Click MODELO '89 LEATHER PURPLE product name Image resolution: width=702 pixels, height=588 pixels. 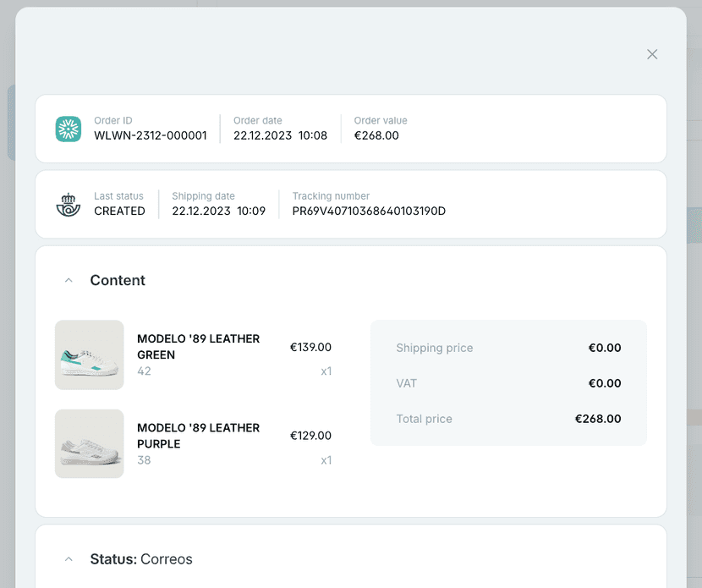point(198,436)
